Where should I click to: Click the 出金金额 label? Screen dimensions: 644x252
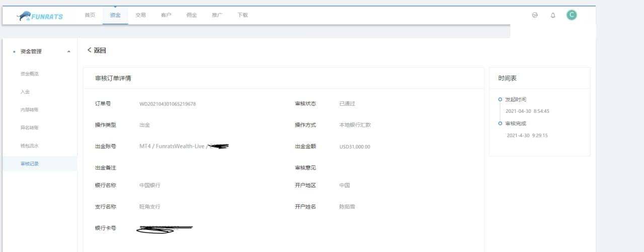point(305,146)
